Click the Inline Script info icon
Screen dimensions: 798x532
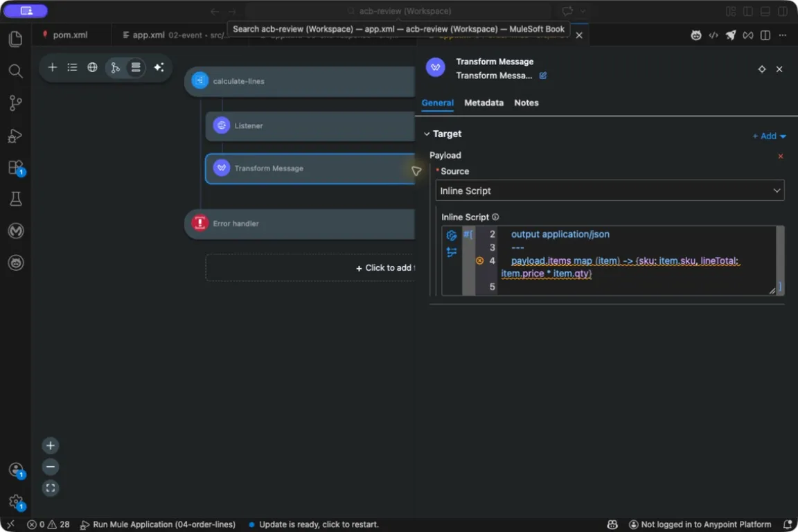pos(495,217)
